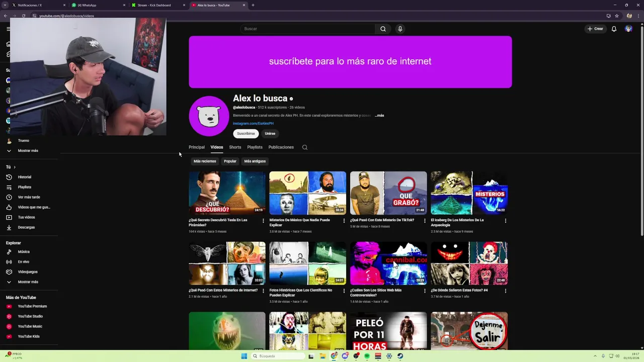The height and width of the screenshot is (362, 644).
Task: Expand Explorar with its Mostrar más
Action: point(29,282)
